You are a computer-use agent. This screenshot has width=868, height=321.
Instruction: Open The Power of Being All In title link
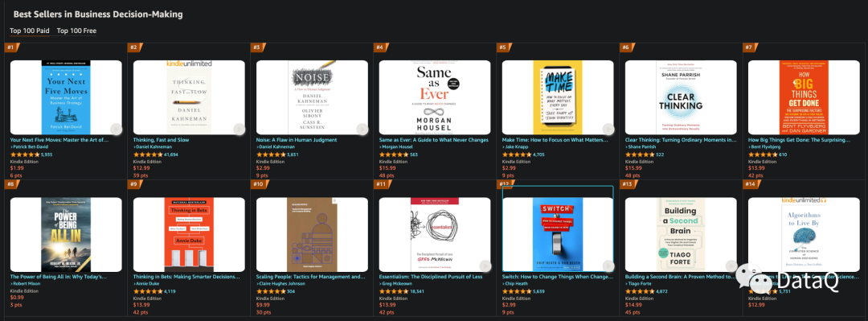59,276
